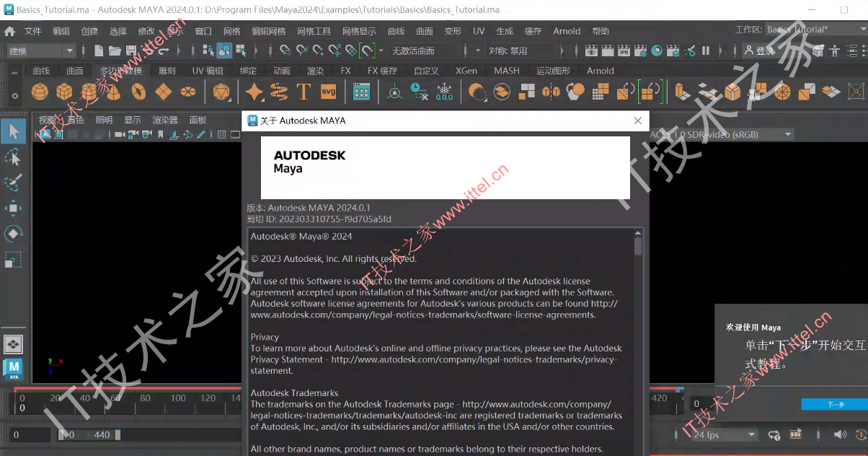
Task: Click the sweep mesh shelf icon
Action: (x=278, y=92)
